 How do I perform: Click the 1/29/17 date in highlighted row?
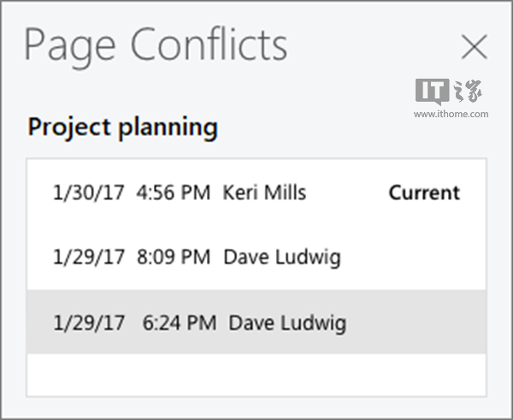[88, 323]
